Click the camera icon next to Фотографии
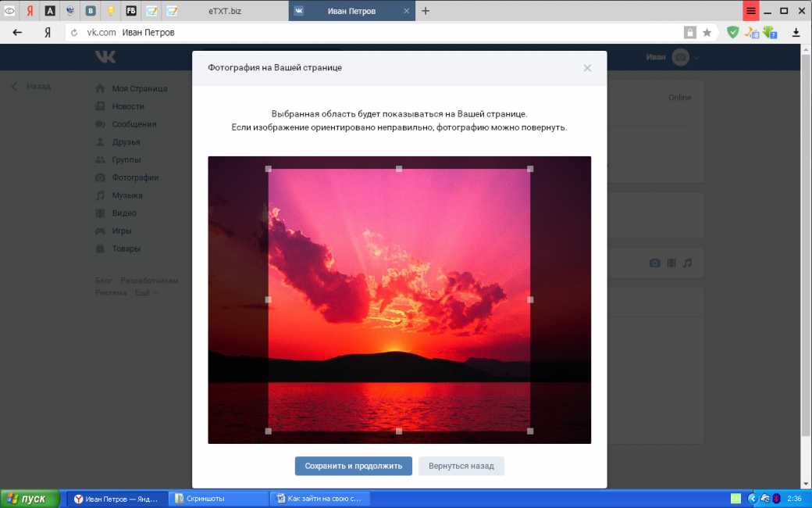The width and height of the screenshot is (812, 508). (100, 177)
